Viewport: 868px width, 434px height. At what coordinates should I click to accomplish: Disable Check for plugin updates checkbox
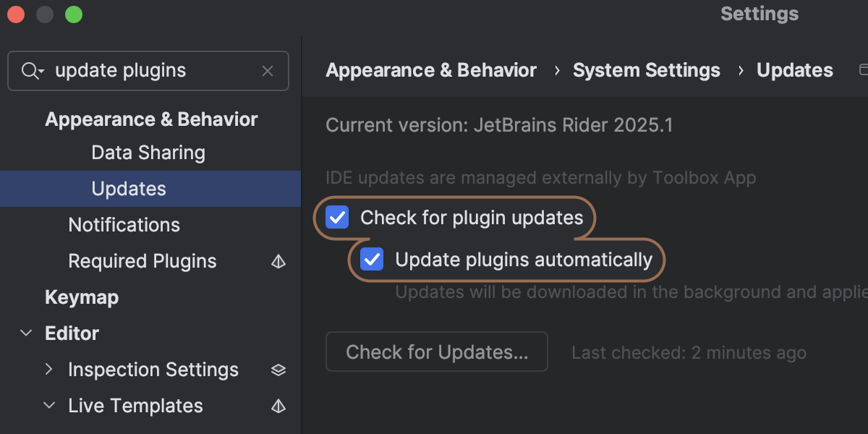pos(337,218)
